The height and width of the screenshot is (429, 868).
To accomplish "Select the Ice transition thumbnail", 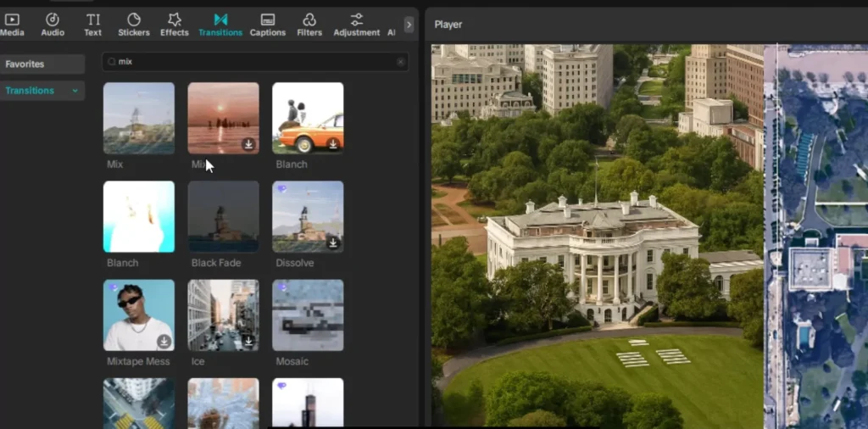I will click(223, 315).
